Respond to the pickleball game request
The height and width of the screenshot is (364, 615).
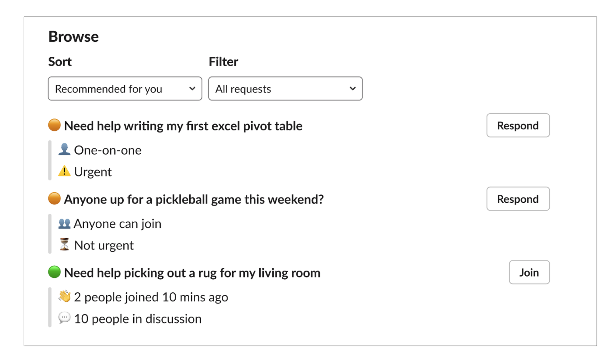[x=518, y=199]
